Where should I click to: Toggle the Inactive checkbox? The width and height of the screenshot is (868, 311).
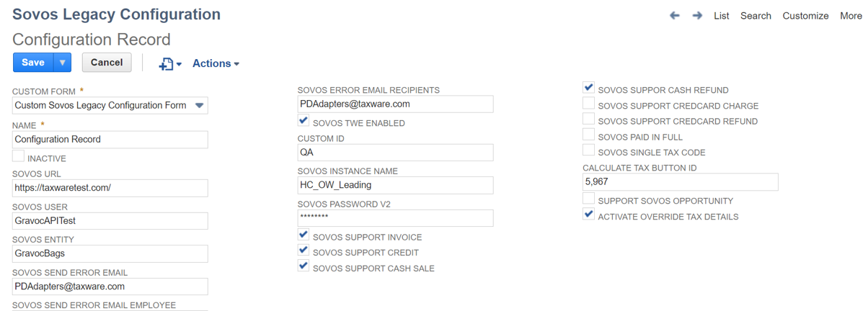point(19,155)
